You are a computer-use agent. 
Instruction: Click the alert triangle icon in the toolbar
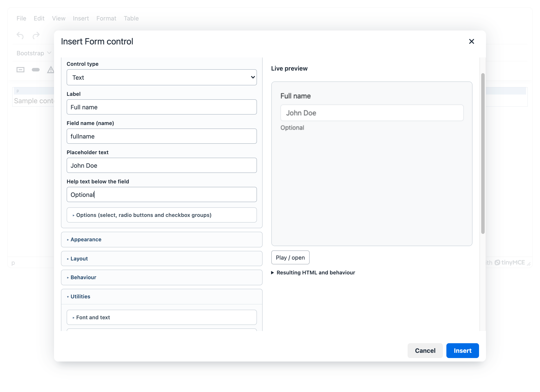tap(51, 70)
